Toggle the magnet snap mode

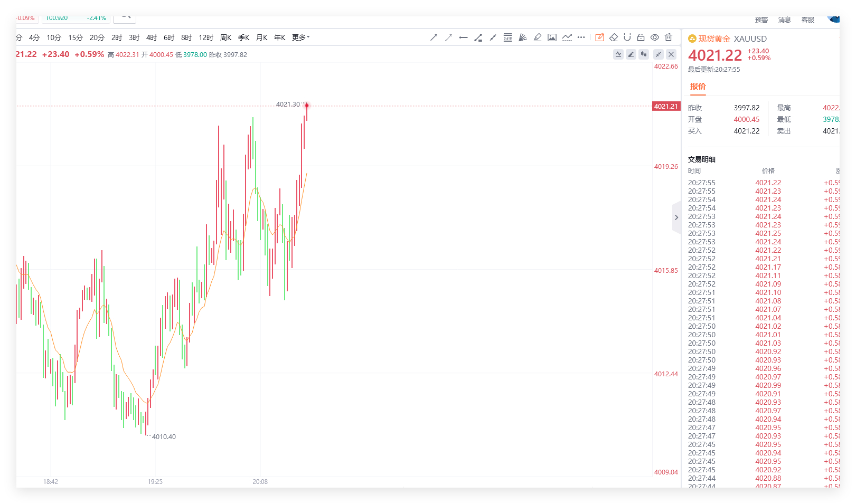pyautogui.click(x=627, y=37)
